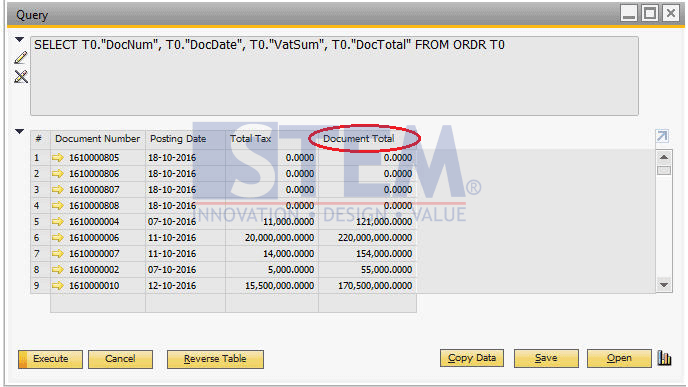Image resolution: width=688 pixels, height=387 pixels.
Task: Click the # column header
Action: 40,139
